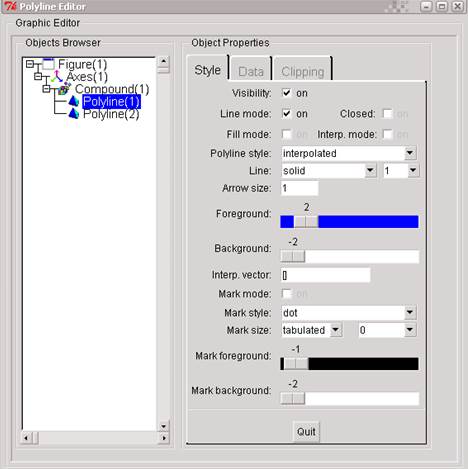Click the Objects Browser scroll left arrow

[27, 438]
